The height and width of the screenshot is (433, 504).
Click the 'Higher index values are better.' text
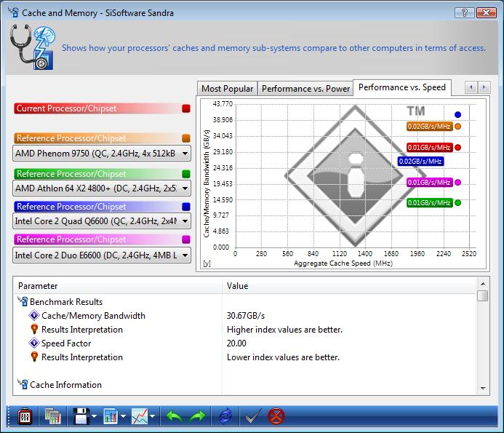284,330
